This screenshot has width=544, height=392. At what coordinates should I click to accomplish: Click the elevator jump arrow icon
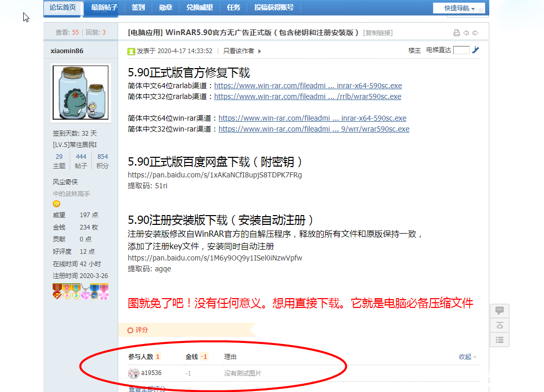476,50
